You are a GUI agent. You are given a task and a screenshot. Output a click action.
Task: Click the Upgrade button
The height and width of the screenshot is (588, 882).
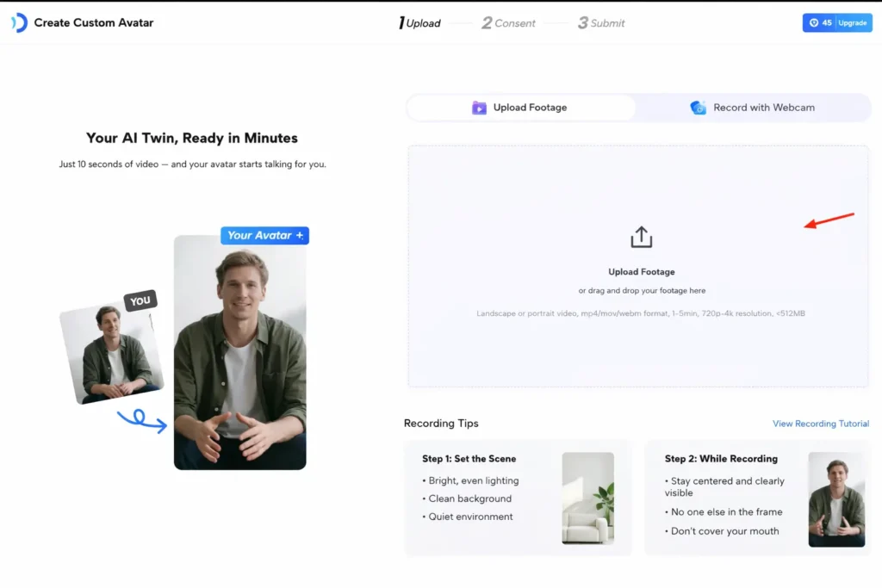point(852,23)
